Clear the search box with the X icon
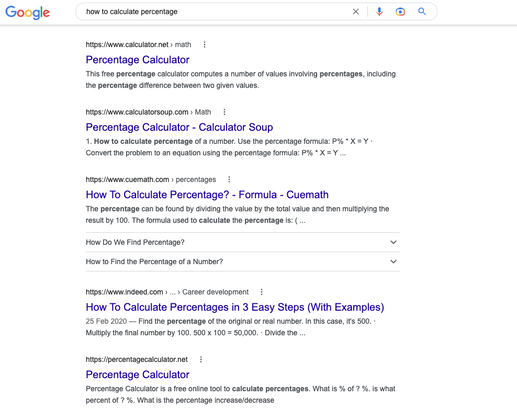Screen dimensions: 517x420 (355, 12)
